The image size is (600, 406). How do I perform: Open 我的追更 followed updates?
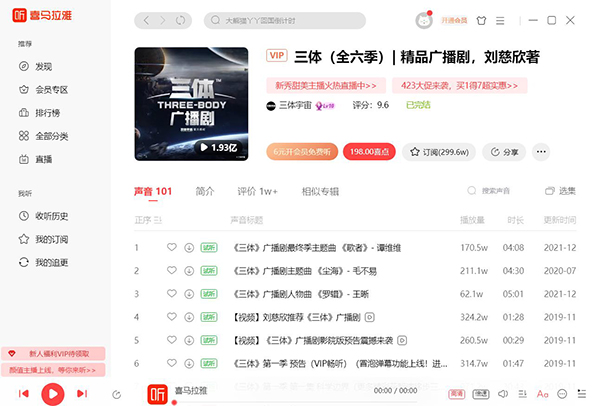click(x=43, y=263)
